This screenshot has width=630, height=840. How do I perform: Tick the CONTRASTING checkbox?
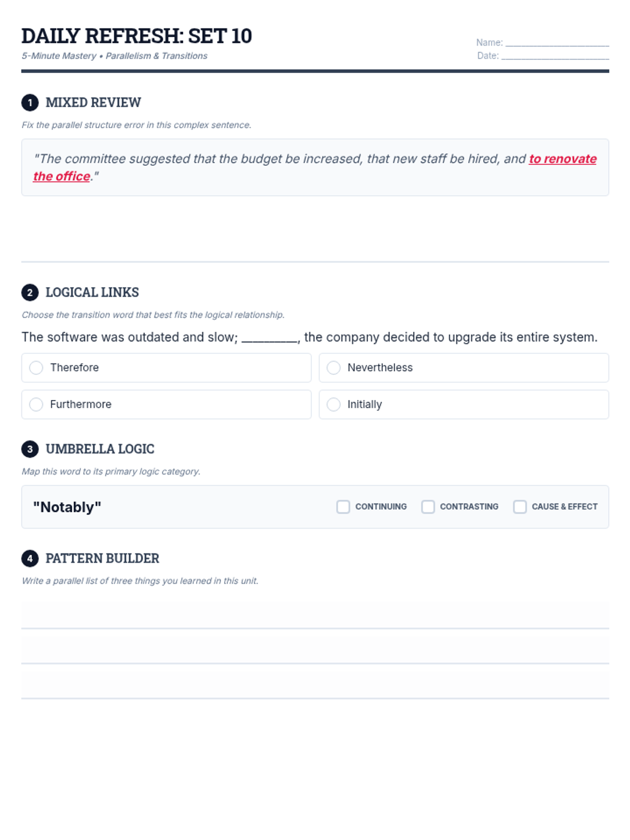tap(428, 507)
